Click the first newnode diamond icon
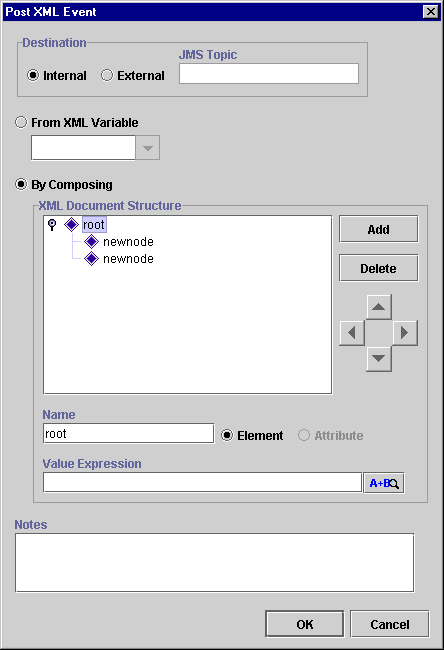The width and height of the screenshot is (444, 650). 91,242
